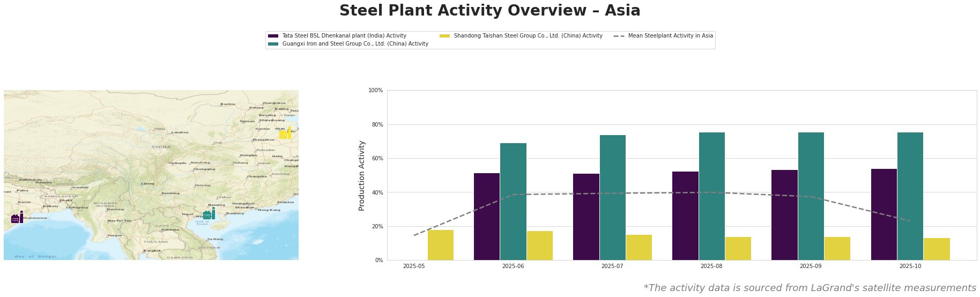The width and height of the screenshot is (980, 297).
Task: Click the Steel Plant Activity Overview title
Action: point(489,11)
